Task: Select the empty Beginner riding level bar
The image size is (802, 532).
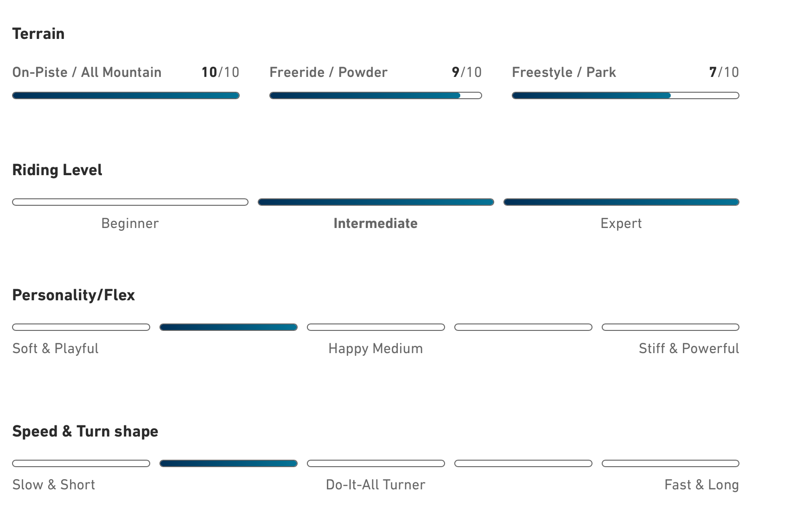Action: 130,202
